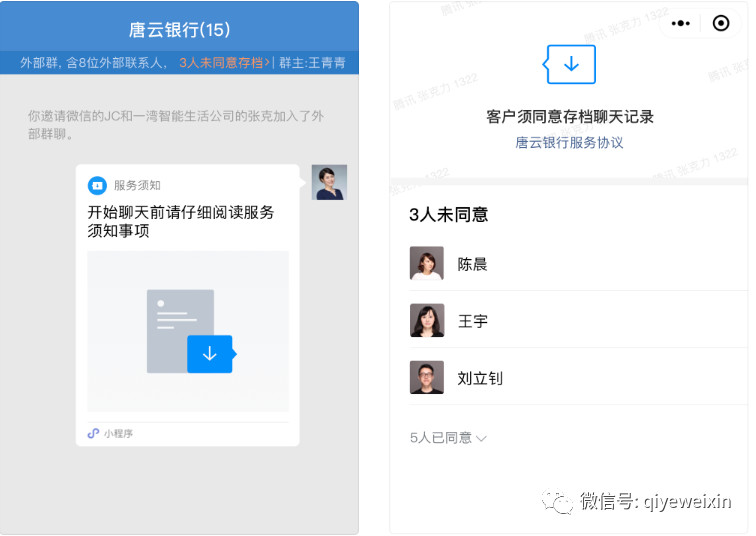
Task: Click the 客户须同意存档聊天记录 heading
Action: 570,117
